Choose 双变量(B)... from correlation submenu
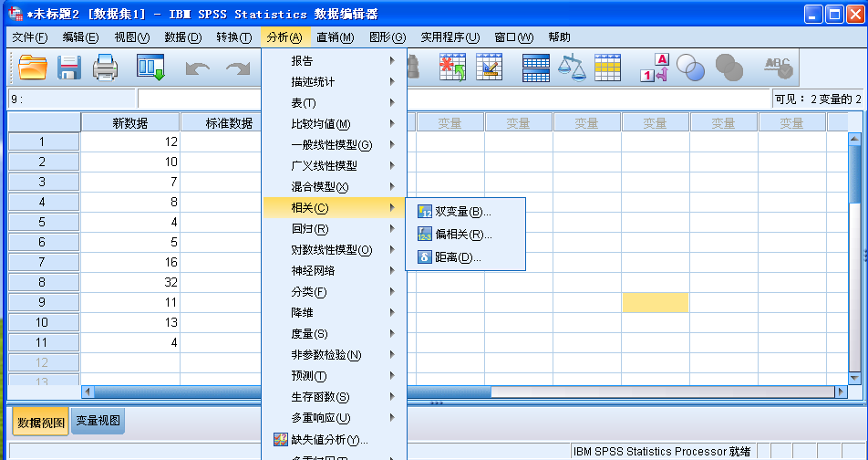The image size is (868, 460). (x=466, y=212)
